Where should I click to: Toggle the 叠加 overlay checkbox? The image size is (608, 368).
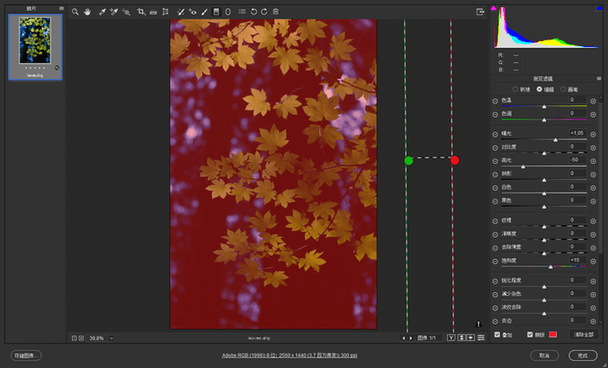497,334
